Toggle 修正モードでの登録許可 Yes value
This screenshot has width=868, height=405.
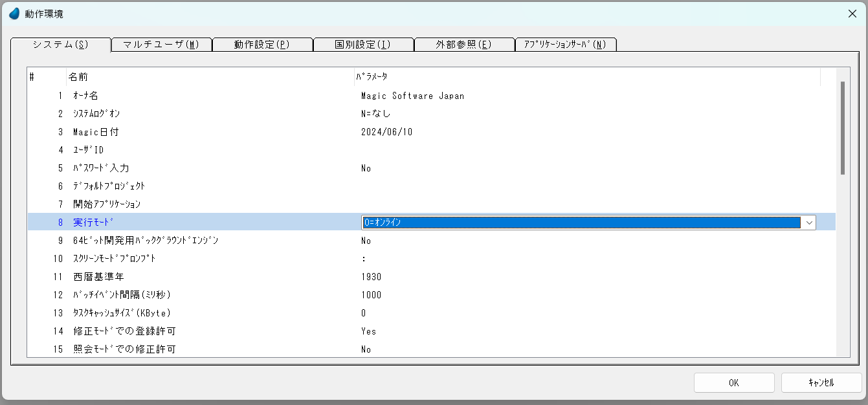(368, 331)
